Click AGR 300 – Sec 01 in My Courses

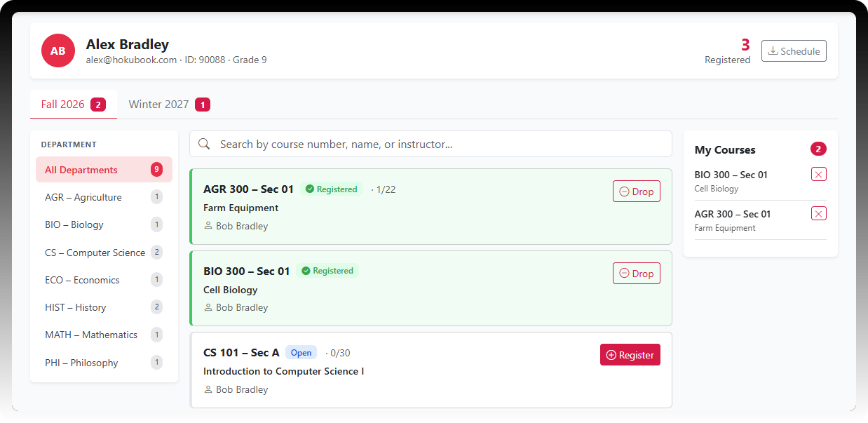point(733,214)
